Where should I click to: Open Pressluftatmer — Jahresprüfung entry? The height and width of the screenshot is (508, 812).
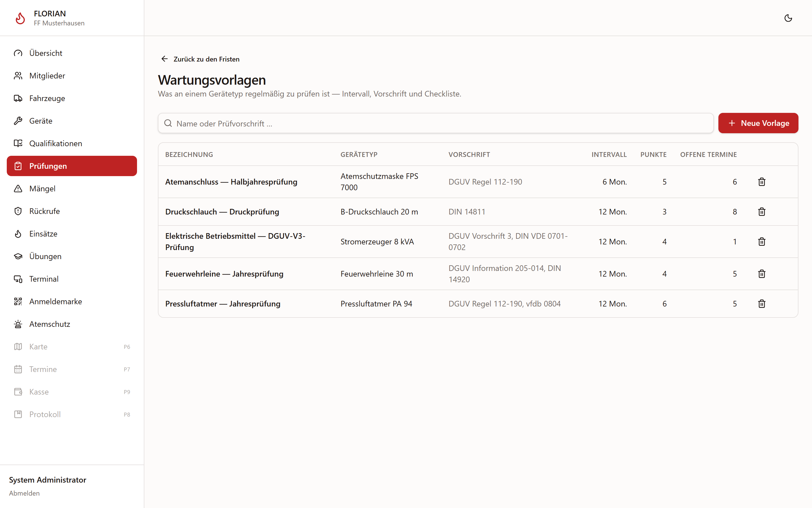click(223, 304)
